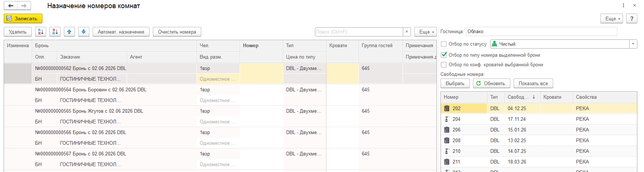644x172 pixels.
Task: Clear the search field with X
Action: pos(407,32)
